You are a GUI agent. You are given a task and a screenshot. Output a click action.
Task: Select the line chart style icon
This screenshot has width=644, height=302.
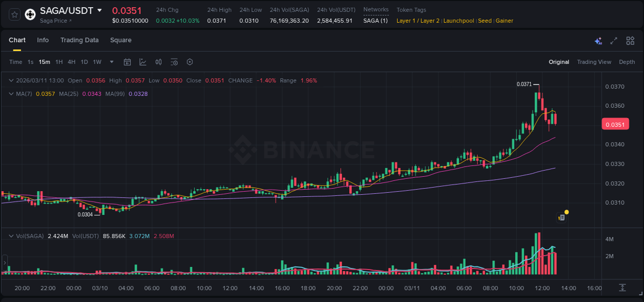coord(143,62)
